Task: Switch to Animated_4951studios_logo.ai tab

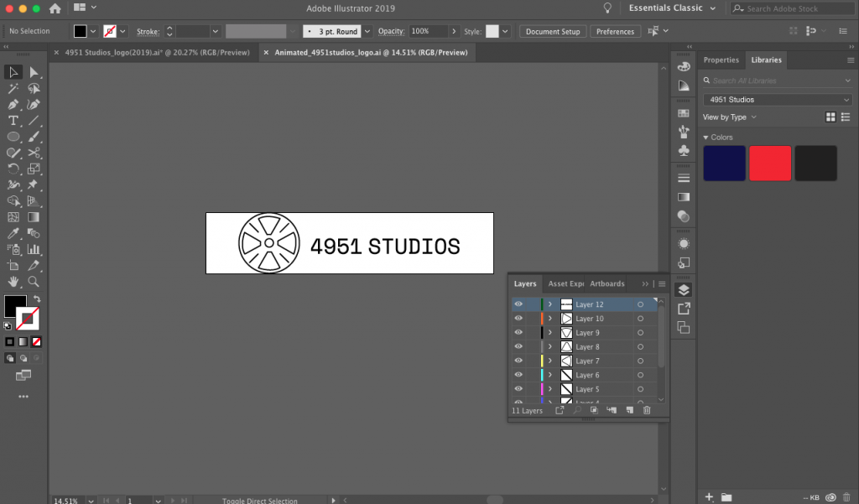Action: (x=371, y=53)
